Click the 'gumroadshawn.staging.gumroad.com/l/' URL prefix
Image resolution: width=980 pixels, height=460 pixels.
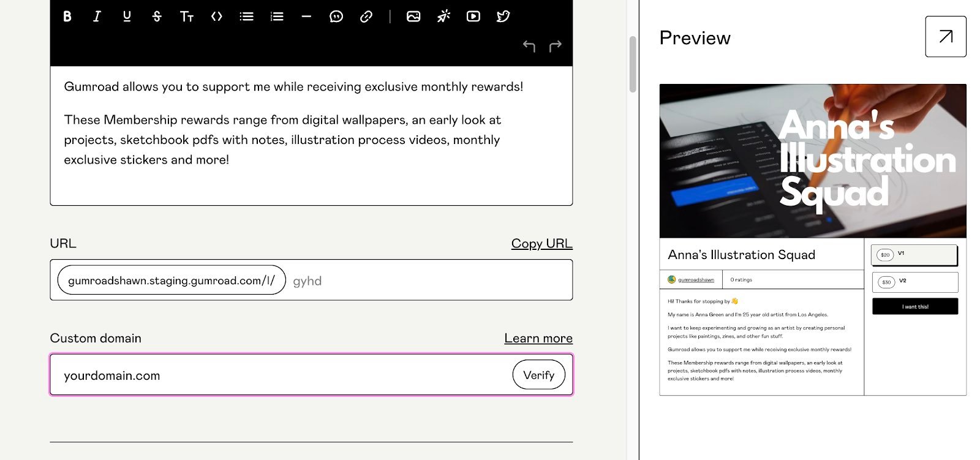[171, 281]
